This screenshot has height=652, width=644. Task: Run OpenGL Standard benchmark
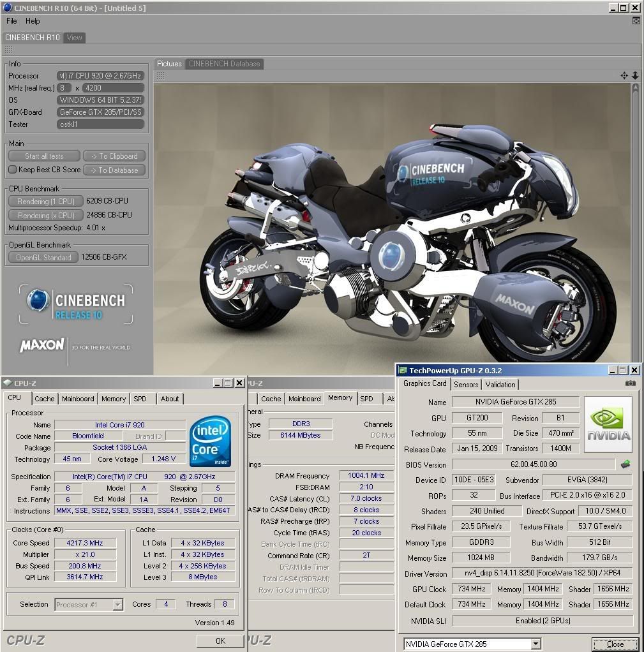pyautogui.click(x=43, y=257)
